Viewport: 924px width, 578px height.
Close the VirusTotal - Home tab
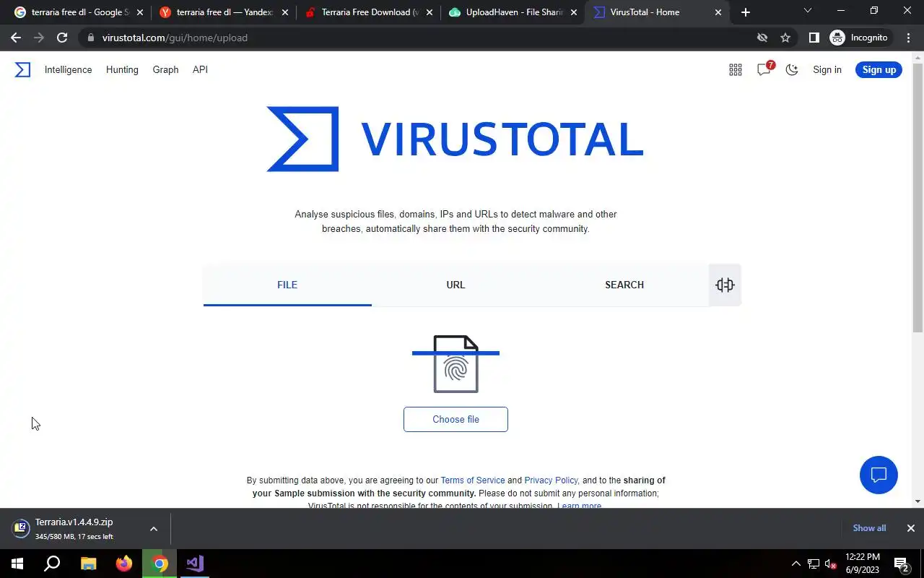pos(718,12)
